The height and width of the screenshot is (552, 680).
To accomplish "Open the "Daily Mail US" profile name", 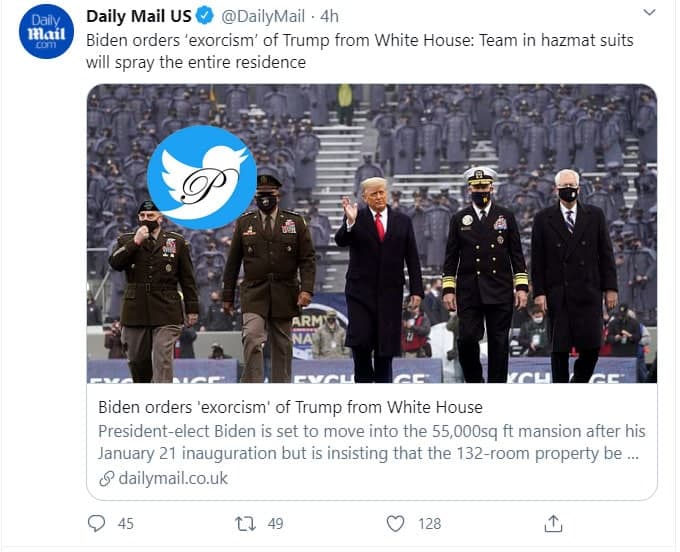I will pyautogui.click(x=137, y=16).
